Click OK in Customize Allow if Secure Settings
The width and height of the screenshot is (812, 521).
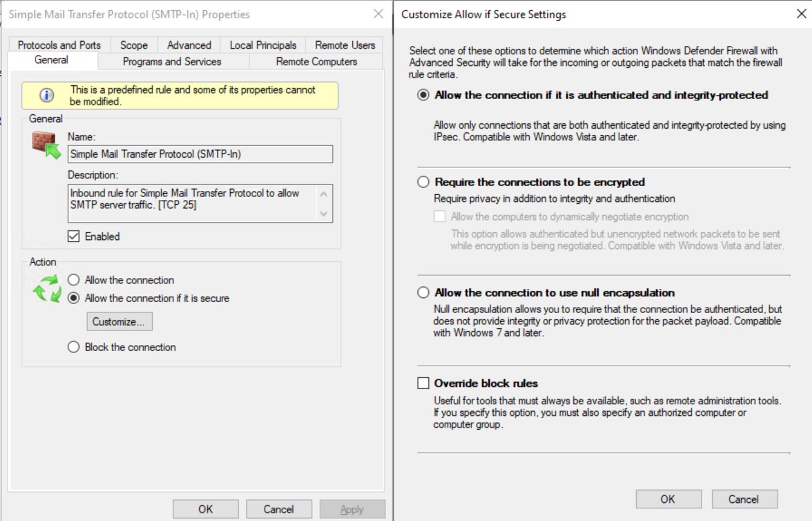click(x=668, y=499)
